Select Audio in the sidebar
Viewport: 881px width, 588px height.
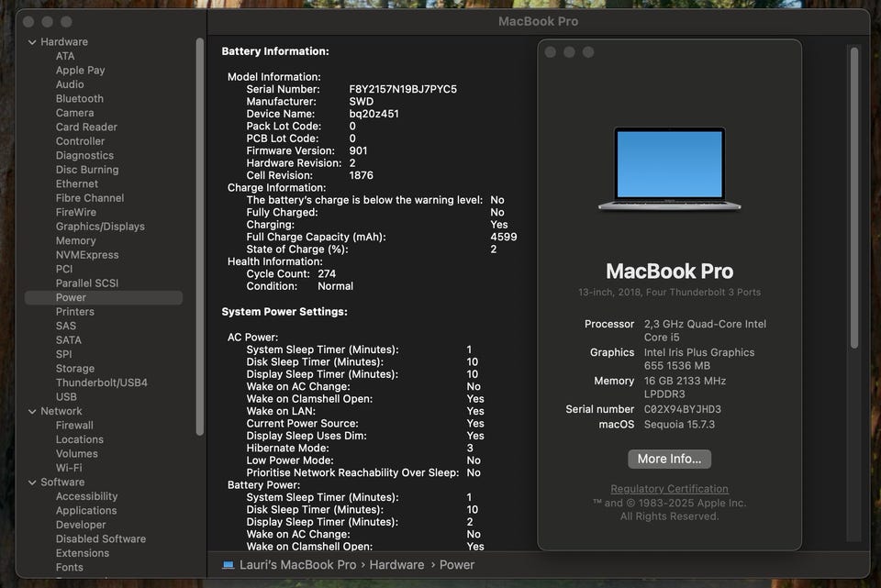point(70,84)
